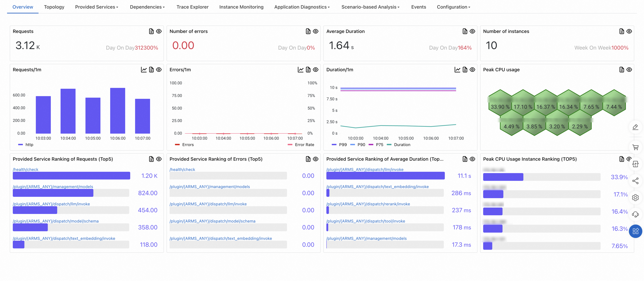Viewport: 644px width, 281px height.
Task: Expand the Provided Services dropdown
Action: tap(96, 7)
